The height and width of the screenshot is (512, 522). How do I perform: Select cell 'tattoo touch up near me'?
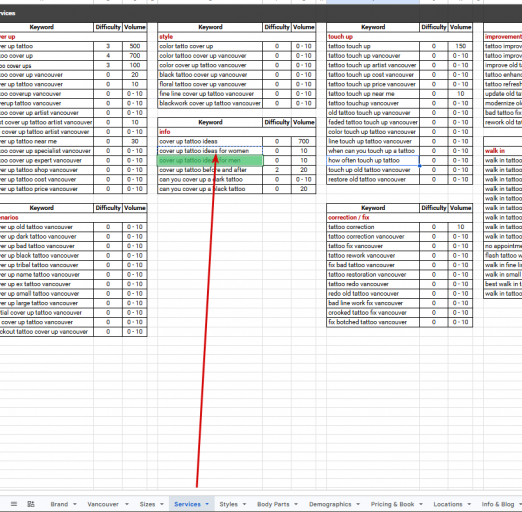[373, 94]
